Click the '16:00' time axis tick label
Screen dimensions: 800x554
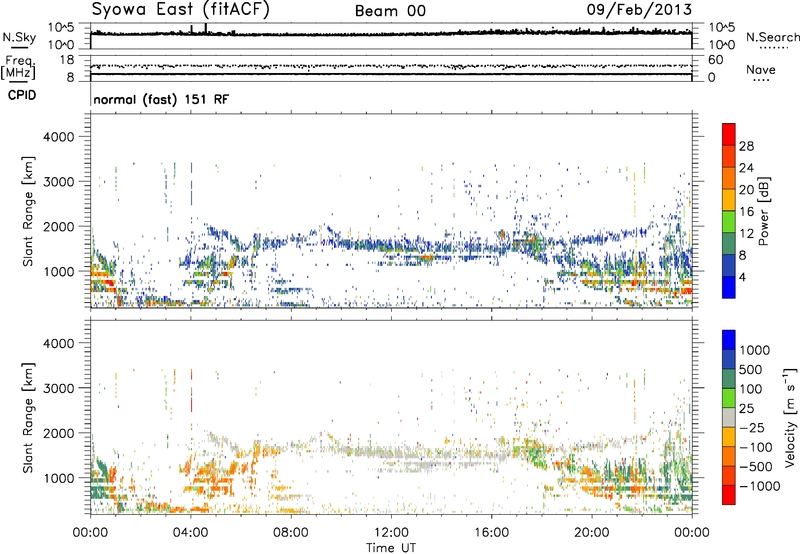tap(491, 533)
